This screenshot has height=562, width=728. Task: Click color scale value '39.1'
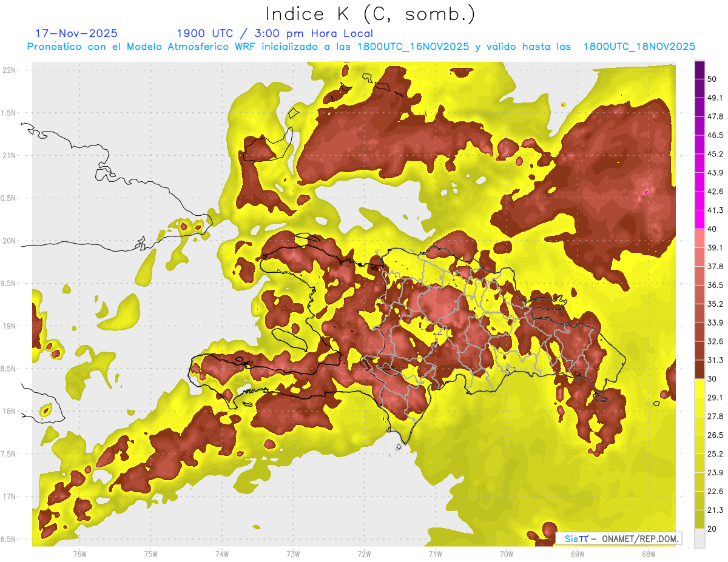point(715,248)
